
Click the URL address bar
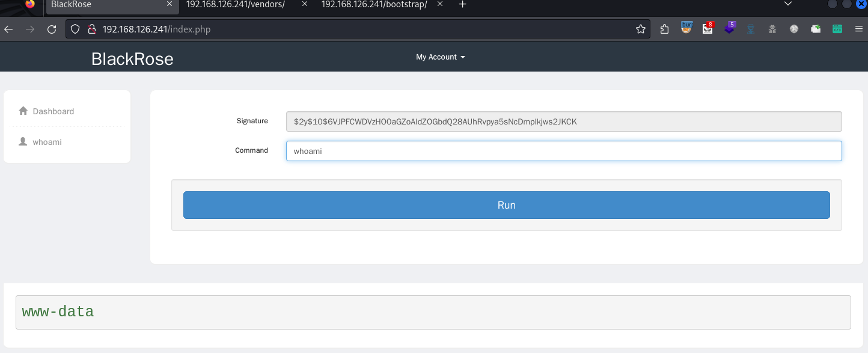[x=358, y=29]
